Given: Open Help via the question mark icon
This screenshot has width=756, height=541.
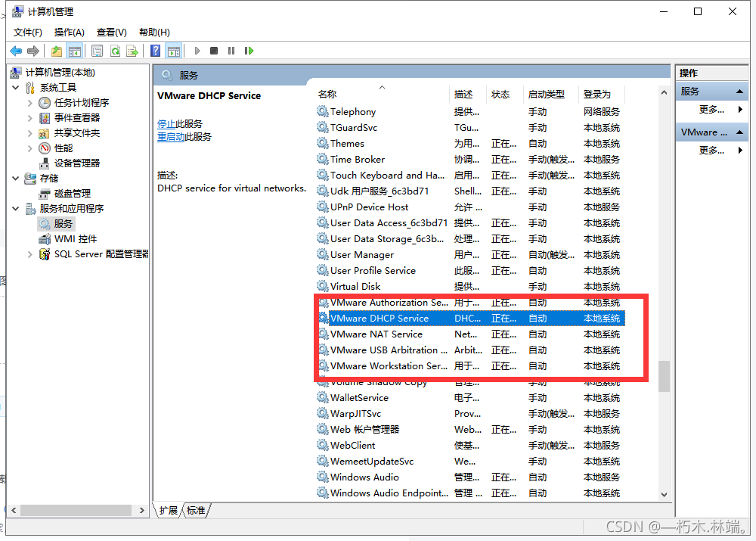Looking at the screenshot, I should (x=155, y=51).
